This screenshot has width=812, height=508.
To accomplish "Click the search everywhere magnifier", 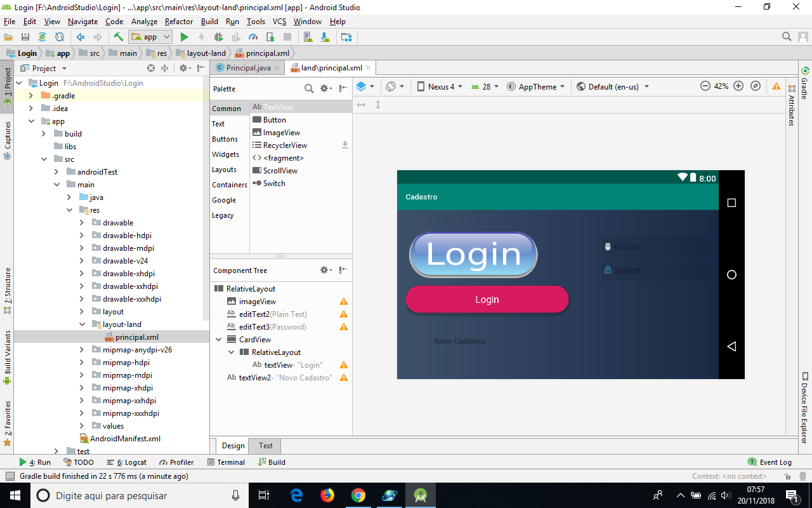I will coord(787,36).
